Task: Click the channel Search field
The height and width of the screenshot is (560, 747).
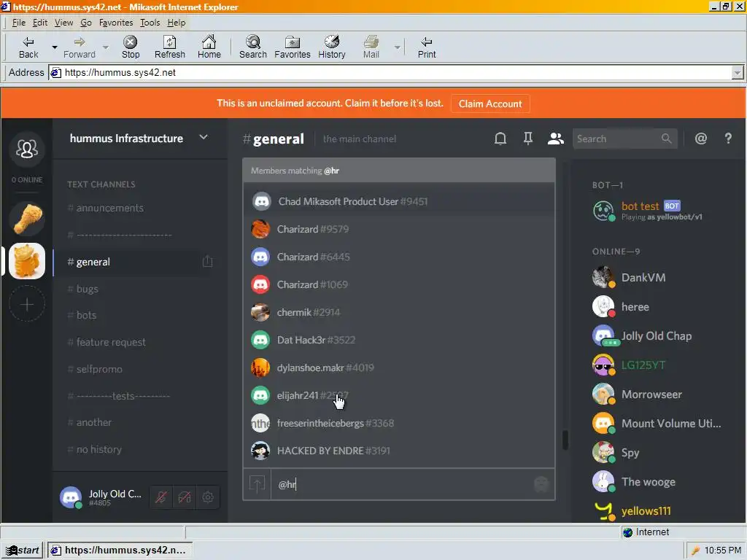Action: coord(624,139)
